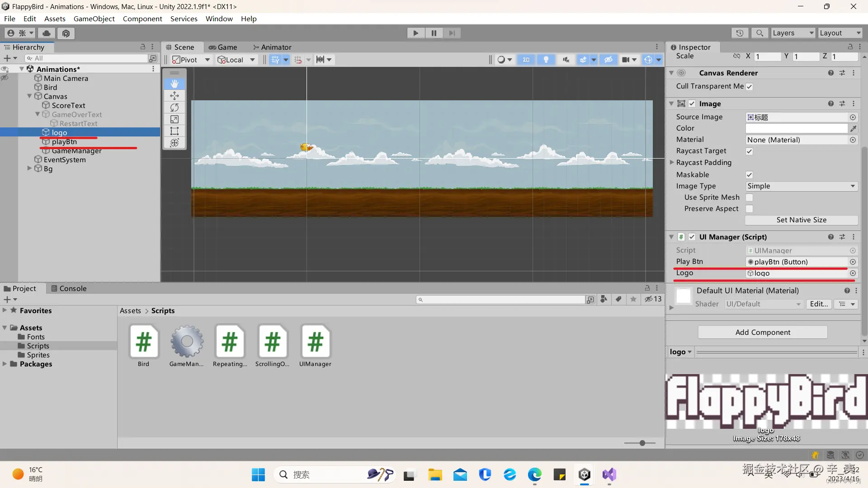
Task: Select the Hand view tool
Action: 175,84
